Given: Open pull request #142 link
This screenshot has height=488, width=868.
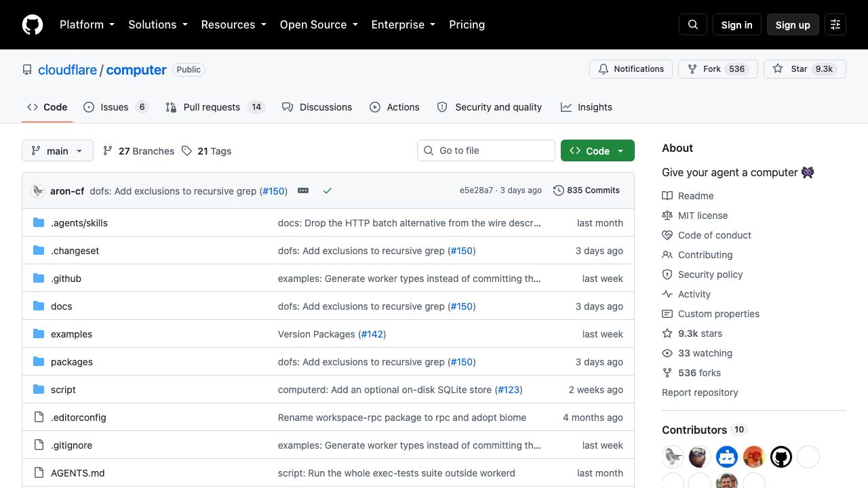Looking at the screenshot, I should click(372, 334).
